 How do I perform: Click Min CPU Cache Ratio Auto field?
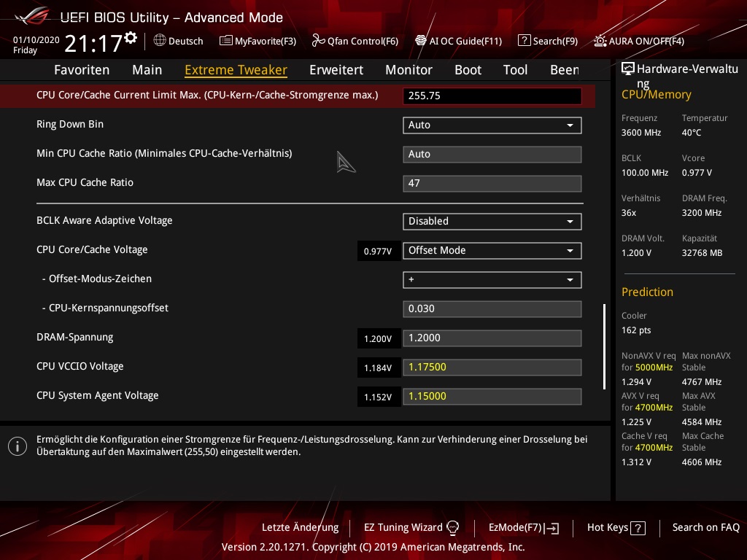point(492,155)
